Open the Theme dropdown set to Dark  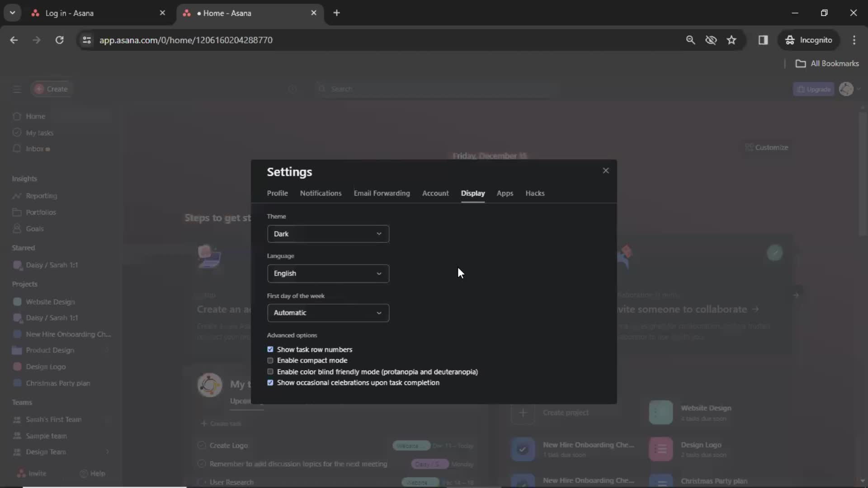[x=328, y=234]
